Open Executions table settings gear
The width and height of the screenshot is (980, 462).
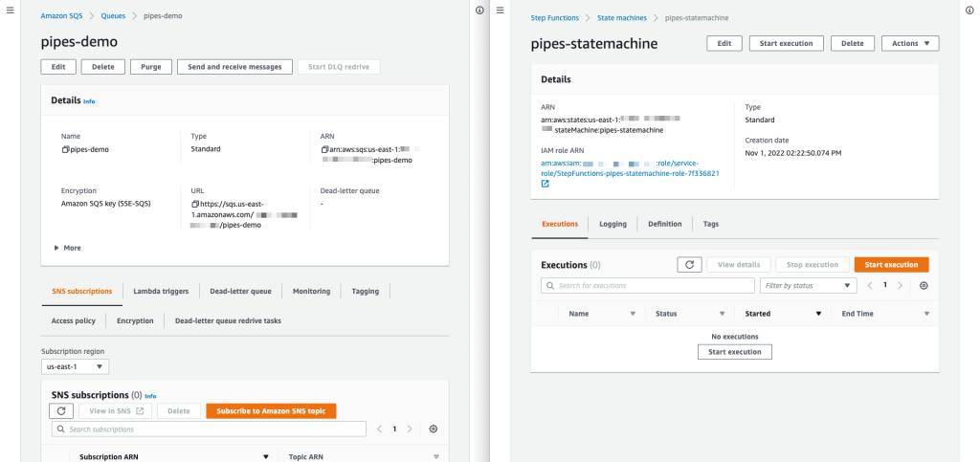click(x=924, y=285)
